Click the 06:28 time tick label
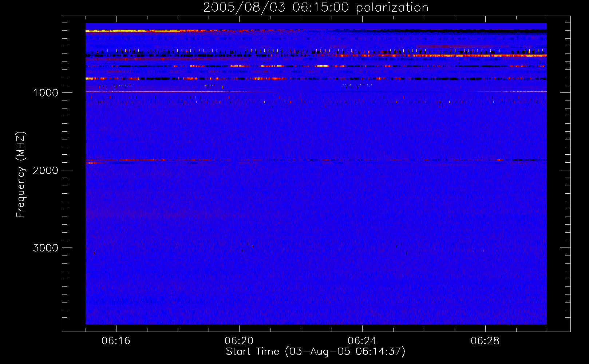The width and height of the screenshot is (589, 364). point(485,341)
